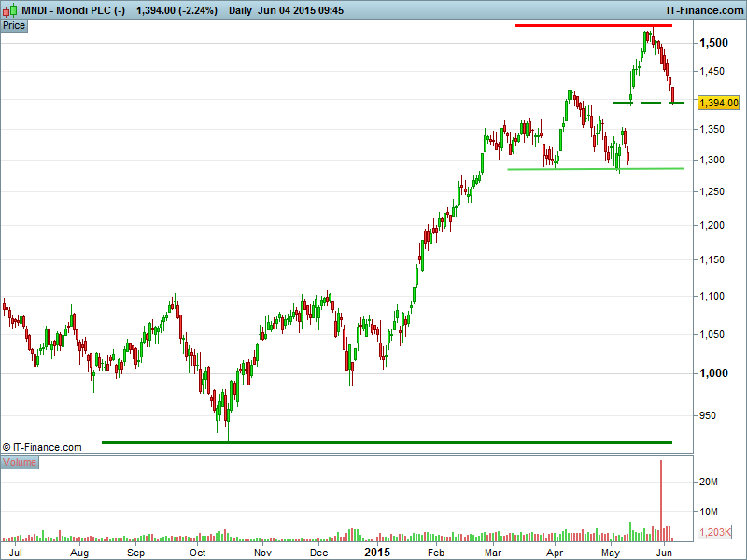Select the dark green support line at bottom

(386, 442)
